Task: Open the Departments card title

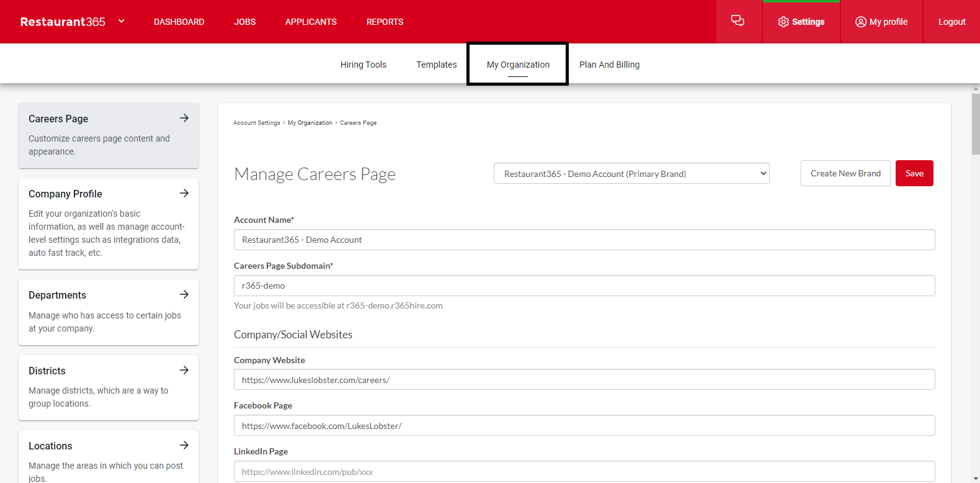Action: point(57,295)
